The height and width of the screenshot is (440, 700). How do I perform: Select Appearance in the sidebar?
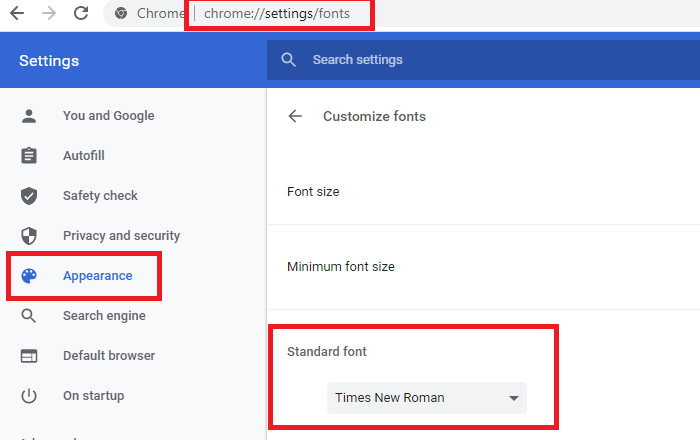97,276
